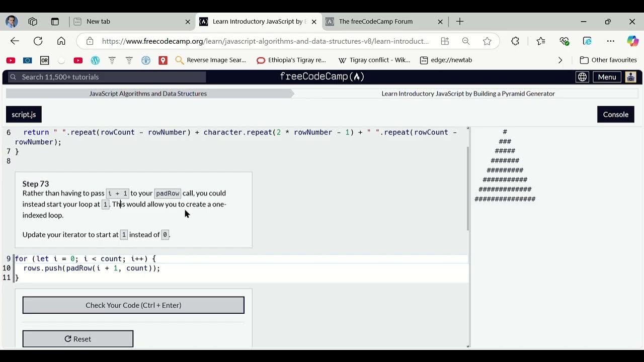Open the WordPress bookmark icon
This screenshot has height=362, width=644.
95,60
